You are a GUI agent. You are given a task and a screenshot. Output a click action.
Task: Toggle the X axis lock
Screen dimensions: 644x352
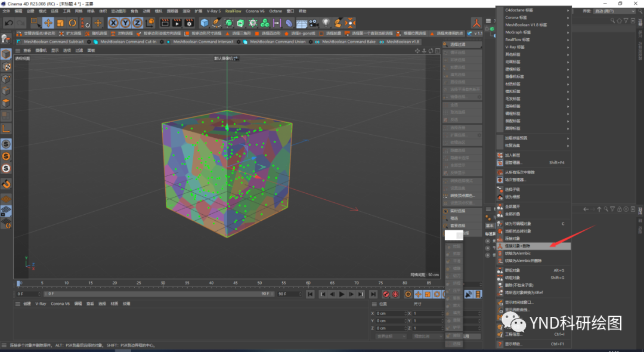[113, 23]
